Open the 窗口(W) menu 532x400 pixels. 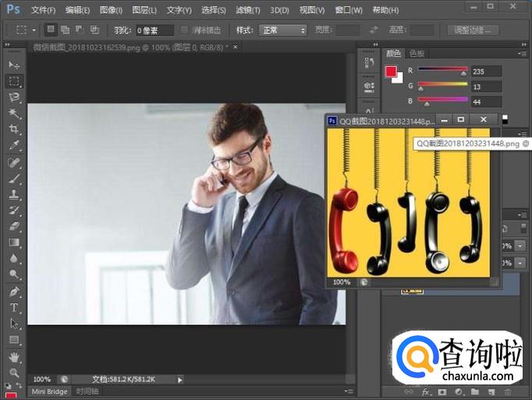point(349,10)
